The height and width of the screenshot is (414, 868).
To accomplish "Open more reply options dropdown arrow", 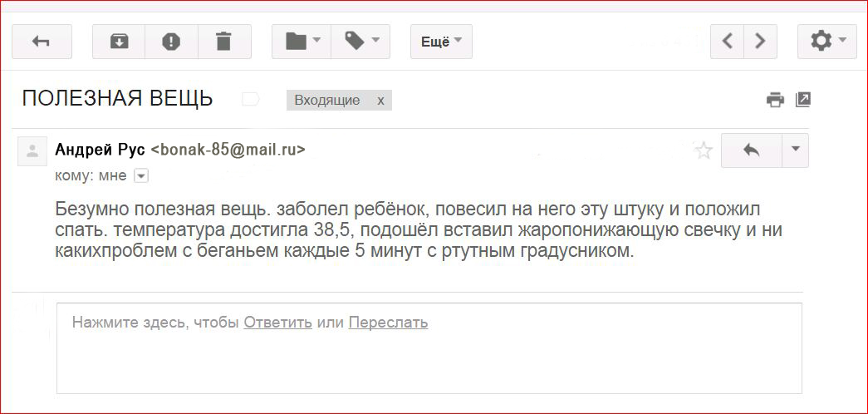I will [x=796, y=150].
